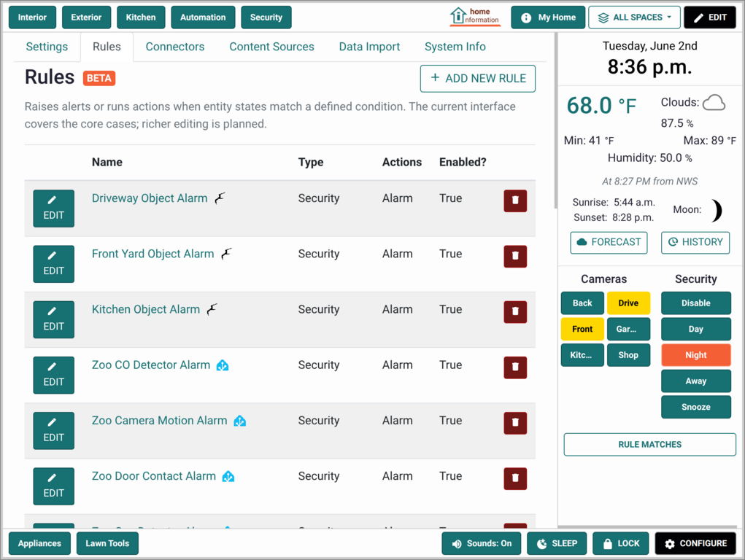Delete the Zoo CO Detector Alarm rule

pos(515,367)
